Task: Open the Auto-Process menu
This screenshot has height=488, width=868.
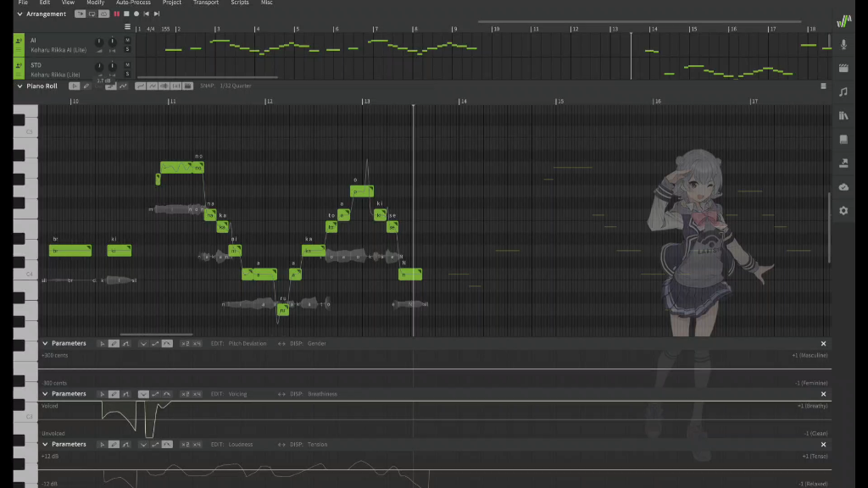Action: 133,3
